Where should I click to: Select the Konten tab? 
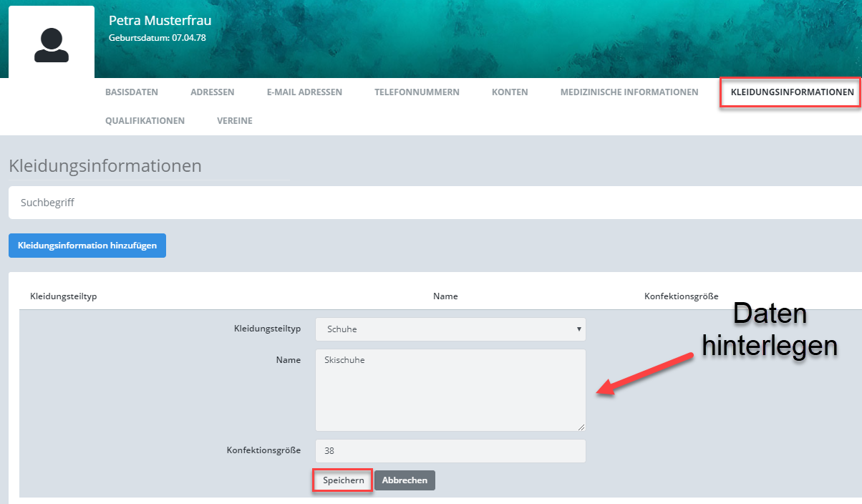(510, 92)
